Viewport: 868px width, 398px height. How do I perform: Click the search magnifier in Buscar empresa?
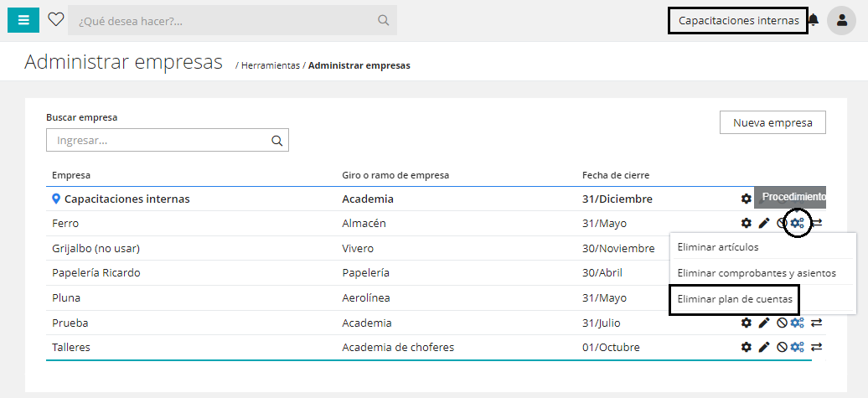click(x=277, y=141)
